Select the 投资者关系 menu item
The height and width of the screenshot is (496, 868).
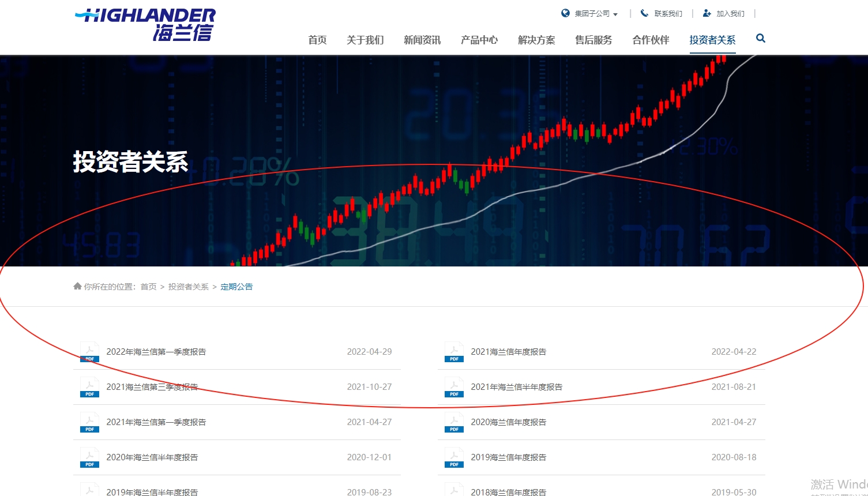712,40
